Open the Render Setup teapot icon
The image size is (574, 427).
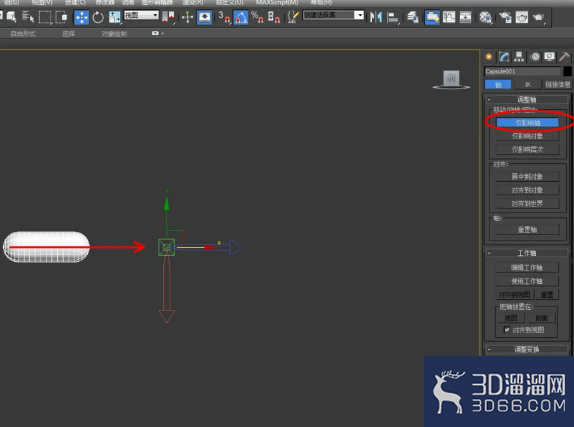(x=505, y=17)
